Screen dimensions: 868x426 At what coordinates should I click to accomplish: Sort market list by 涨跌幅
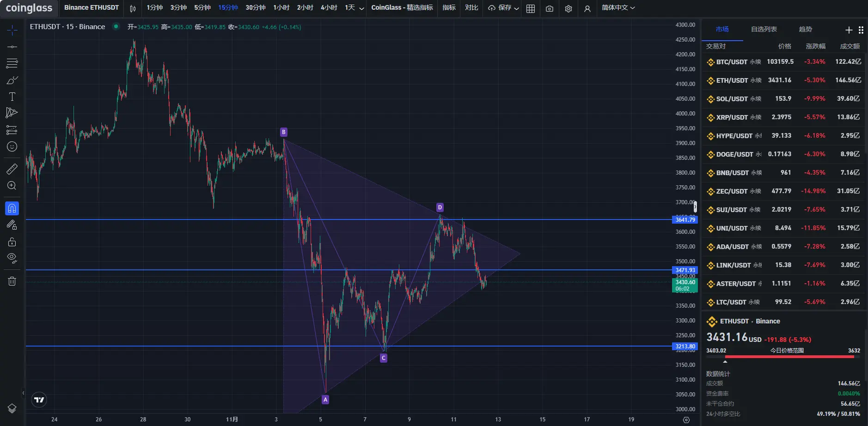pyautogui.click(x=816, y=46)
